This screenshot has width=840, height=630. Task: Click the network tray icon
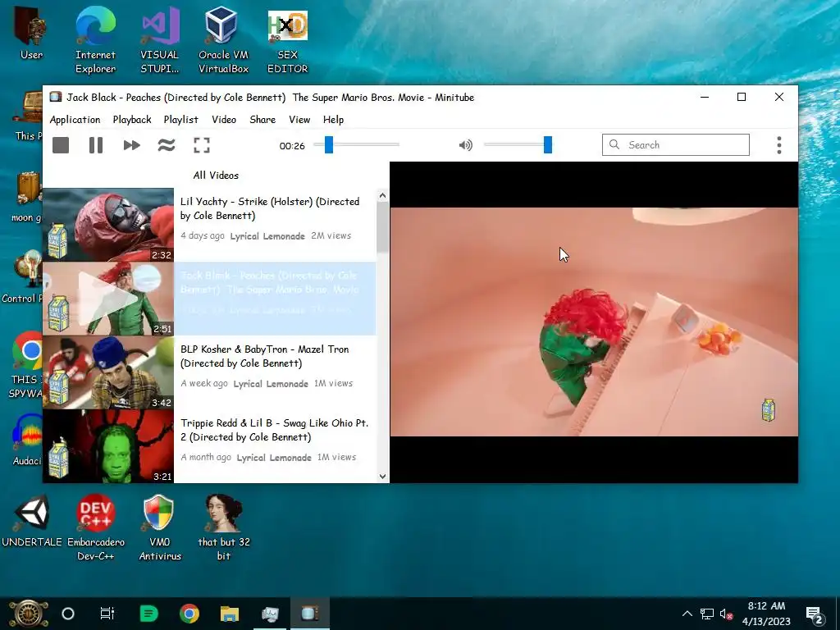point(706,614)
